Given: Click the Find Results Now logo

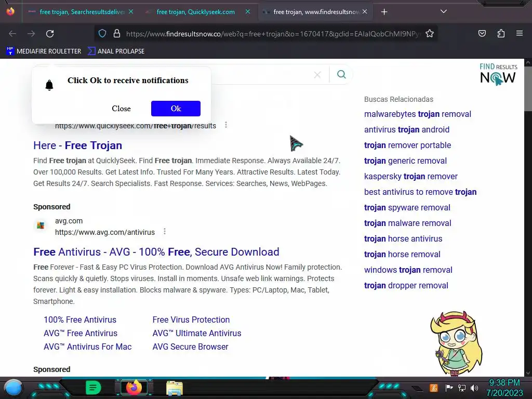Looking at the screenshot, I should [x=498, y=74].
